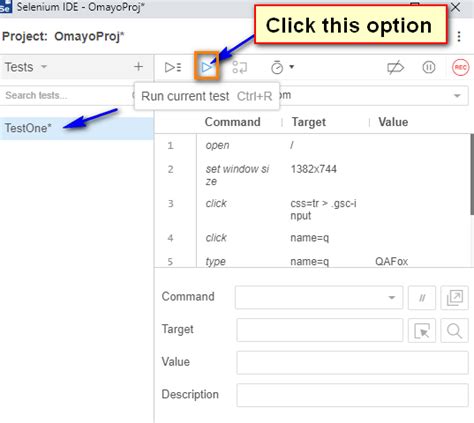The image size is (474, 423).
Task: Open the test execution speed timer
Action: click(x=282, y=67)
